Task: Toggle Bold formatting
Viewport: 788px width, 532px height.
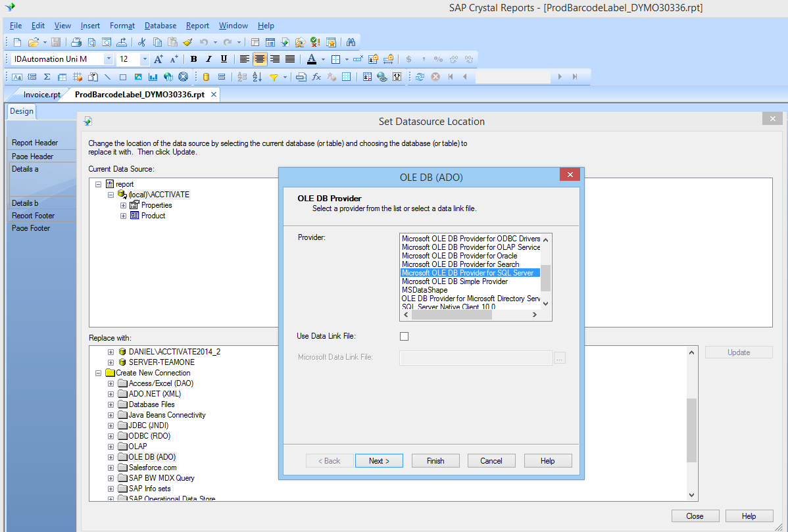Action: tap(193, 59)
